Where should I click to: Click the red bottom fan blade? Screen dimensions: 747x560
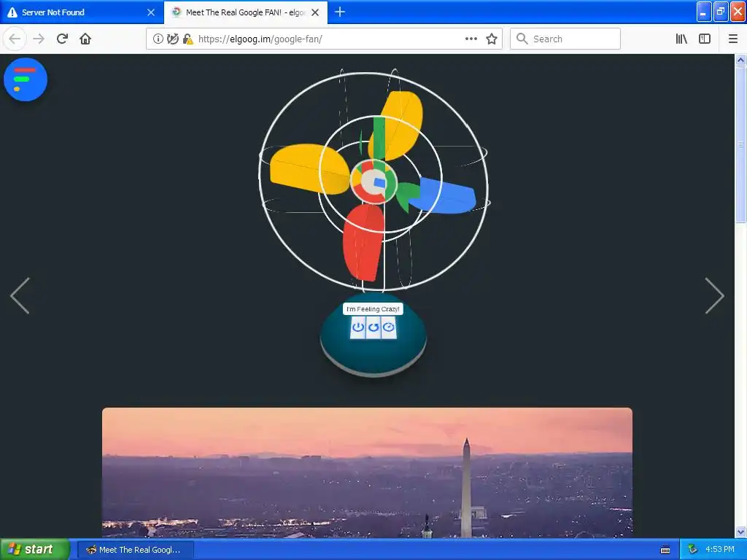363,242
